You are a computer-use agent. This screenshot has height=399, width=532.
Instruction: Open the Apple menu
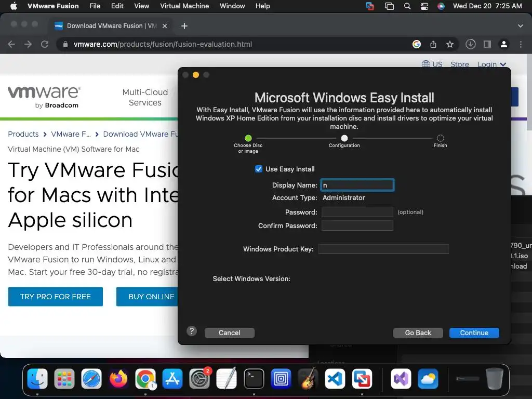pyautogui.click(x=14, y=6)
